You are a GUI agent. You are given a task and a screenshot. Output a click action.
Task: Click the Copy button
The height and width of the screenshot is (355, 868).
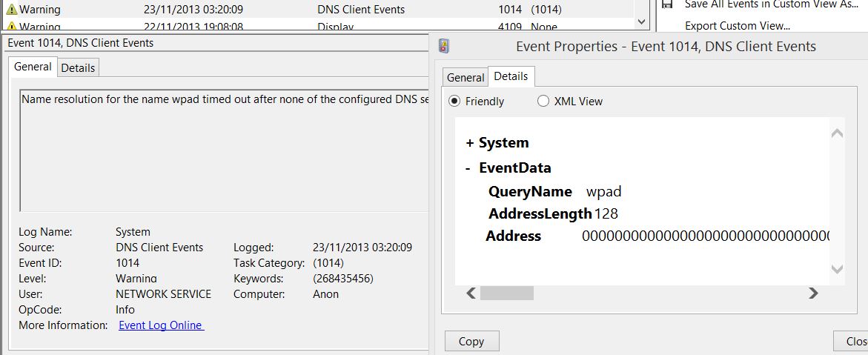pyautogui.click(x=471, y=341)
